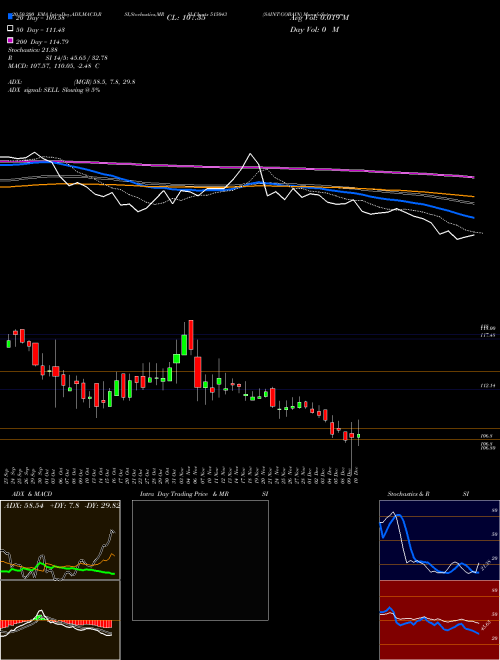Click the 117.48 price axis label
500x660 pixels.
point(488,335)
